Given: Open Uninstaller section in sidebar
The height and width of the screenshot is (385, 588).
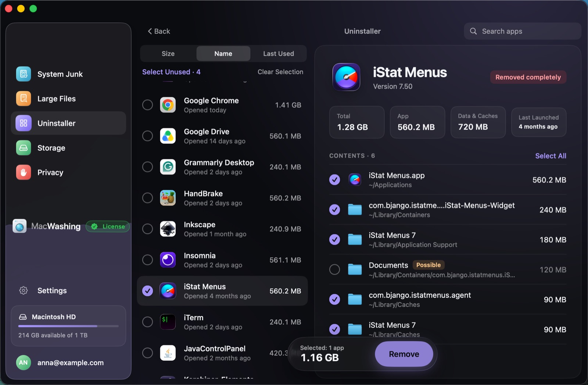Looking at the screenshot, I should coord(68,123).
